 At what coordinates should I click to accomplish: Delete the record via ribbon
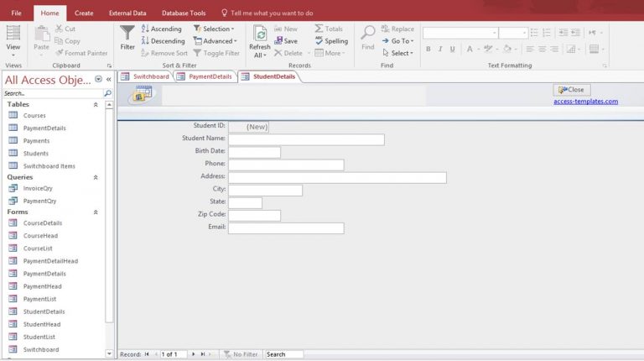[x=288, y=53]
